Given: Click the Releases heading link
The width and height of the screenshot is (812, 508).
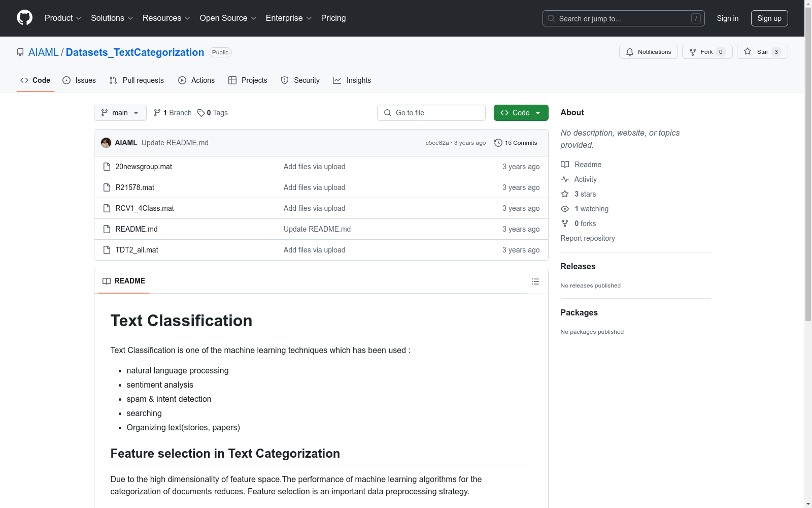Looking at the screenshot, I should point(578,266).
